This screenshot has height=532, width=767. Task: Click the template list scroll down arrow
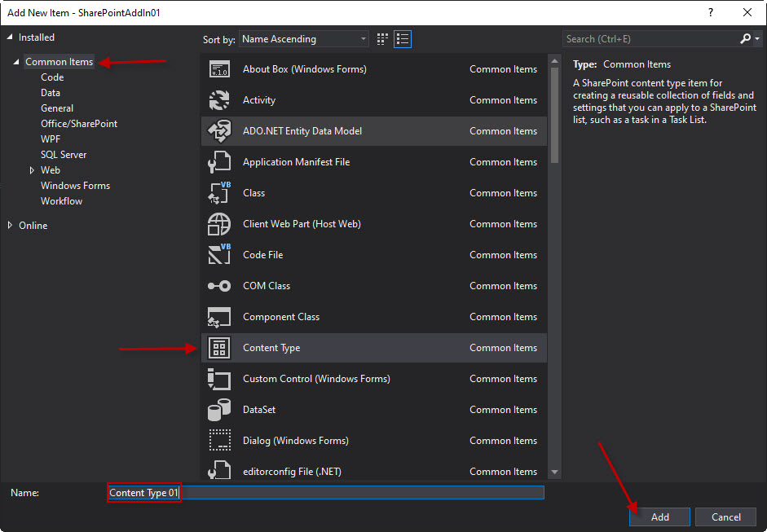[554, 472]
